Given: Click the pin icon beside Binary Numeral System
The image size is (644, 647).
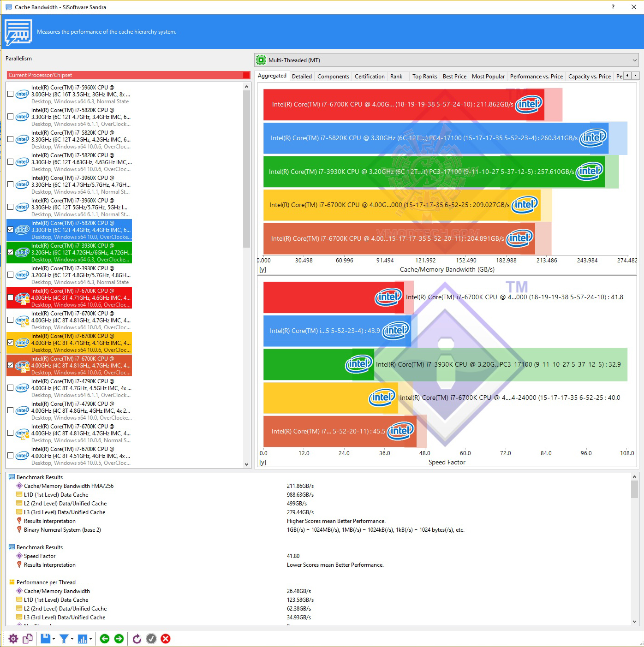Looking at the screenshot, I should tap(19, 529).
